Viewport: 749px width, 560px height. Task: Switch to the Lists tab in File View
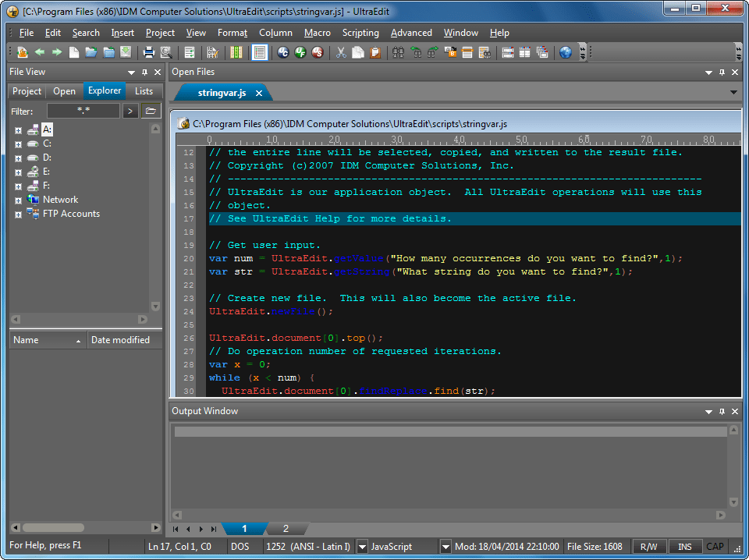pyautogui.click(x=144, y=91)
